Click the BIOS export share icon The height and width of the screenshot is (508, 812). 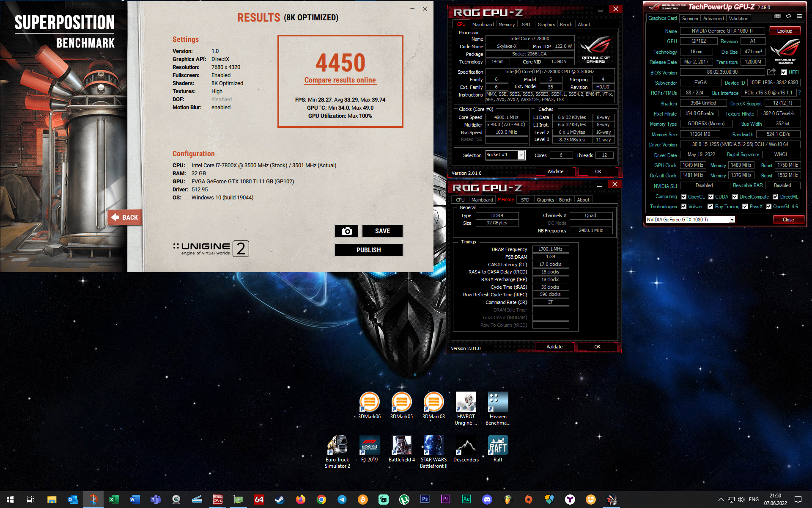[771, 72]
